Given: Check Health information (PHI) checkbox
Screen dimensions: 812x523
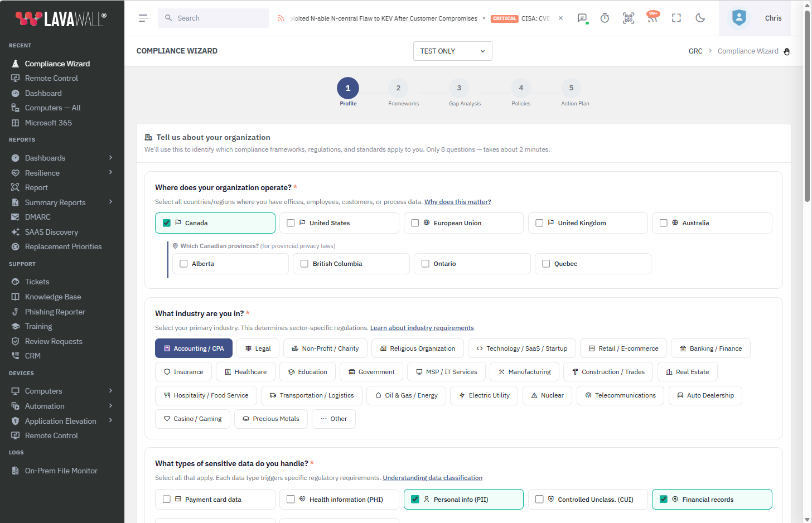Looking at the screenshot, I should point(291,500).
